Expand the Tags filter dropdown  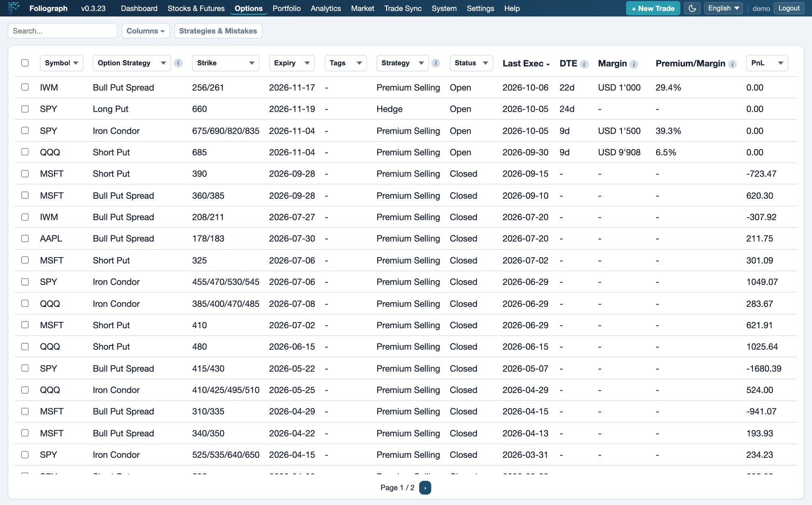coord(346,63)
